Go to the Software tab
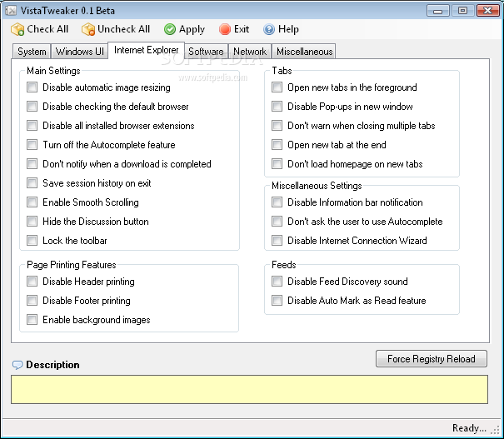504x439 pixels. (206, 52)
